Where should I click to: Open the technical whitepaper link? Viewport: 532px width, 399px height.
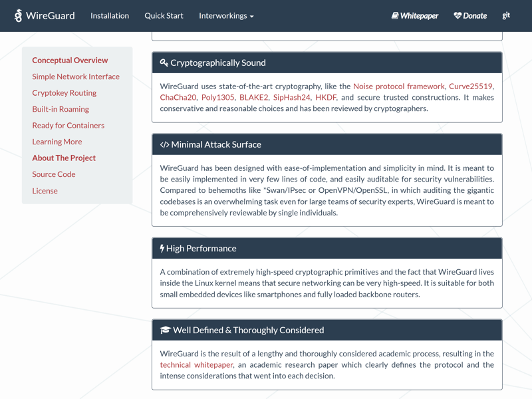[196, 364]
